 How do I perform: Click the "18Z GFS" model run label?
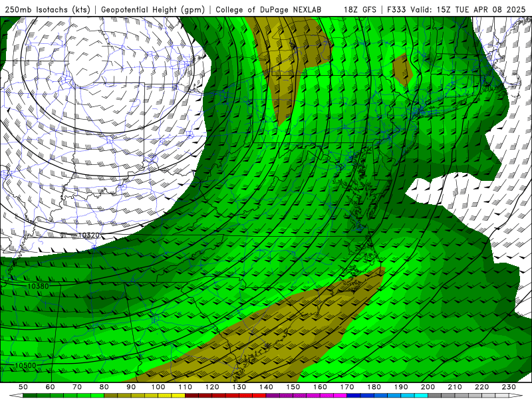(x=360, y=10)
